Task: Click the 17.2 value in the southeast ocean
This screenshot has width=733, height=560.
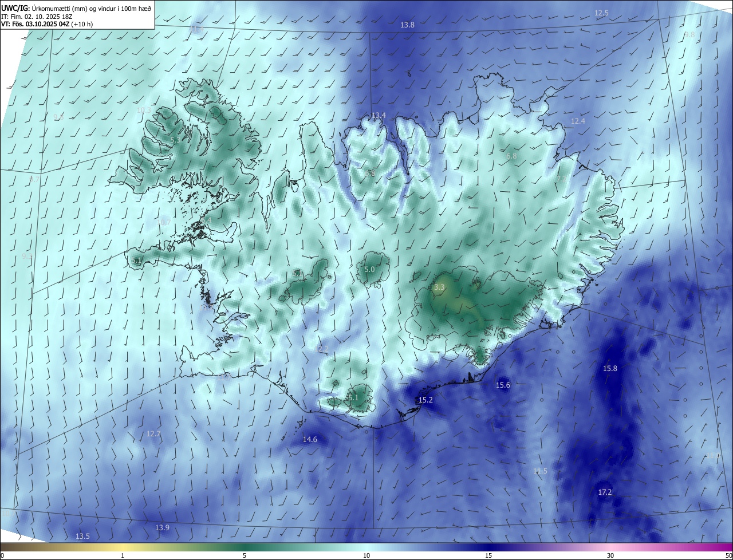Action: click(605, 492)
